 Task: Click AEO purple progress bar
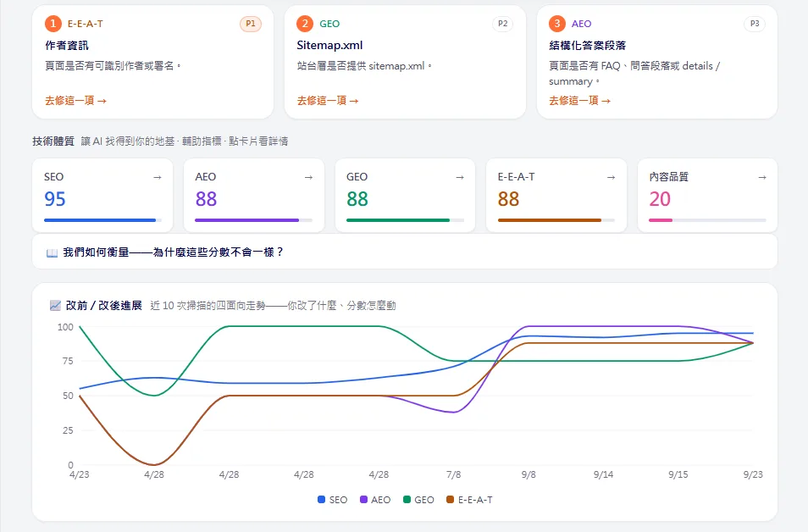coord(253,220)
